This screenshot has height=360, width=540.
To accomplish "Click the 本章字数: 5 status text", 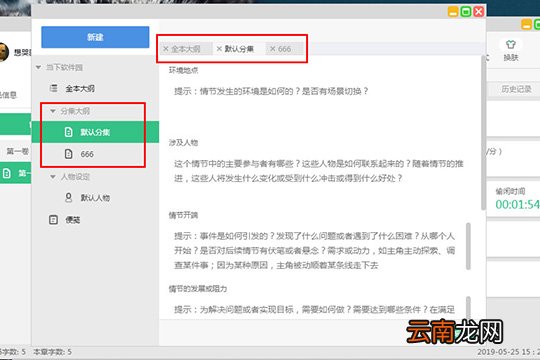I will point(52,352).
